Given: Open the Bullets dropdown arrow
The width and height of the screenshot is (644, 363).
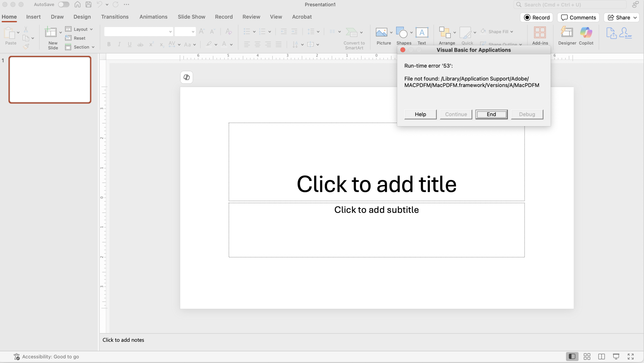Looking at the screenshot, I should coord(254,32).
